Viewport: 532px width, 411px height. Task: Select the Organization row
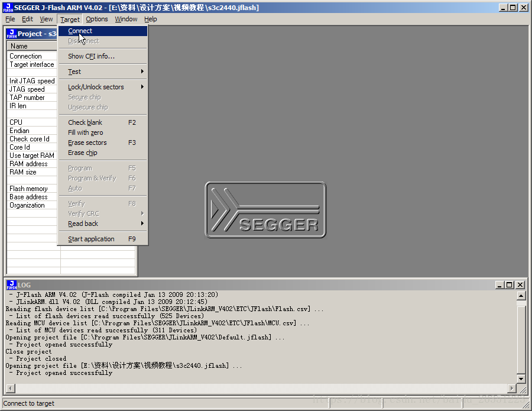coord(33,205)
